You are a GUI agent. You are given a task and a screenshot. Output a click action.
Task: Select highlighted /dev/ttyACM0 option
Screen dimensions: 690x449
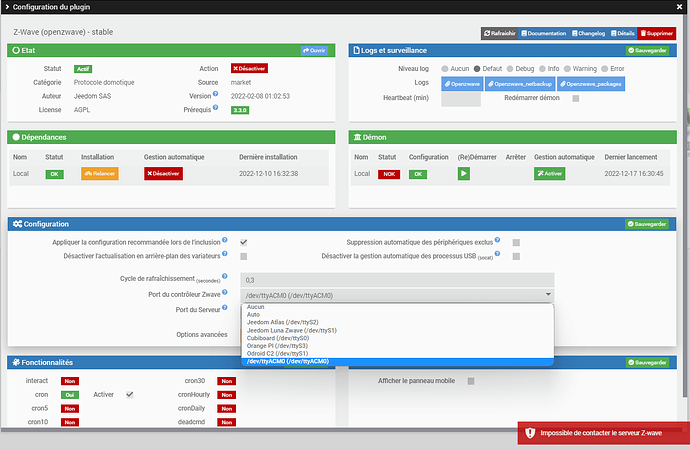pyautogui.click(x=397, y=361)
